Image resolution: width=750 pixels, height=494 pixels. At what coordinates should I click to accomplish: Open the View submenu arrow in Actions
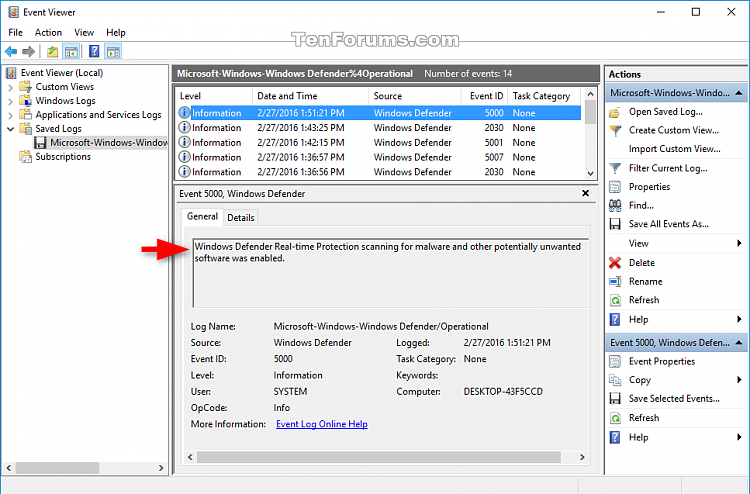(x=739, y=243)
